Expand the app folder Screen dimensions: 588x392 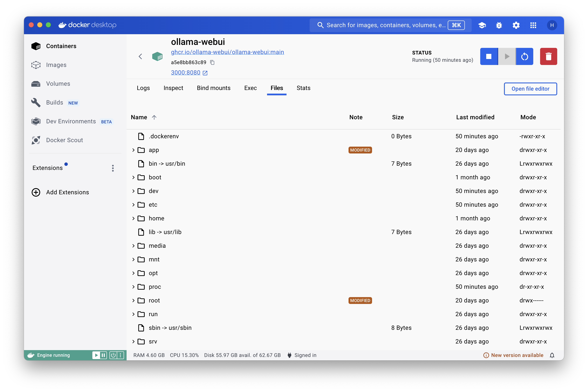(133, 150)
